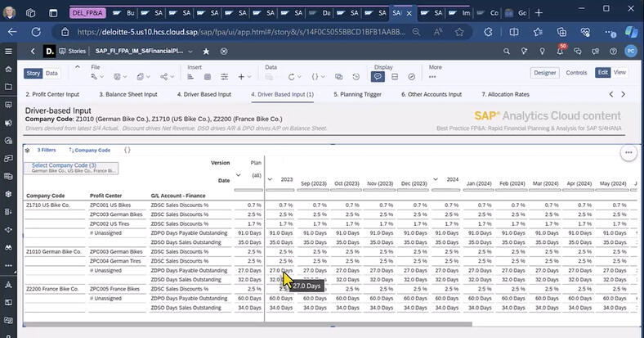Open a new browser tab
The image size is (644, 338).
pos(539,13)
